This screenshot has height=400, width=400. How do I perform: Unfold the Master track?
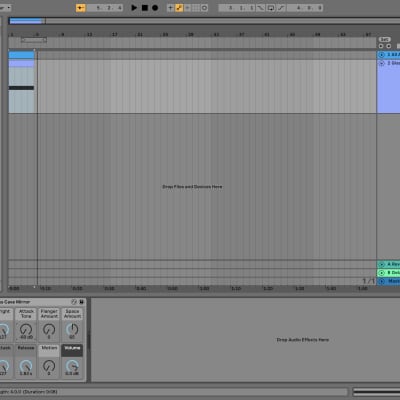(x=382, y=281)
